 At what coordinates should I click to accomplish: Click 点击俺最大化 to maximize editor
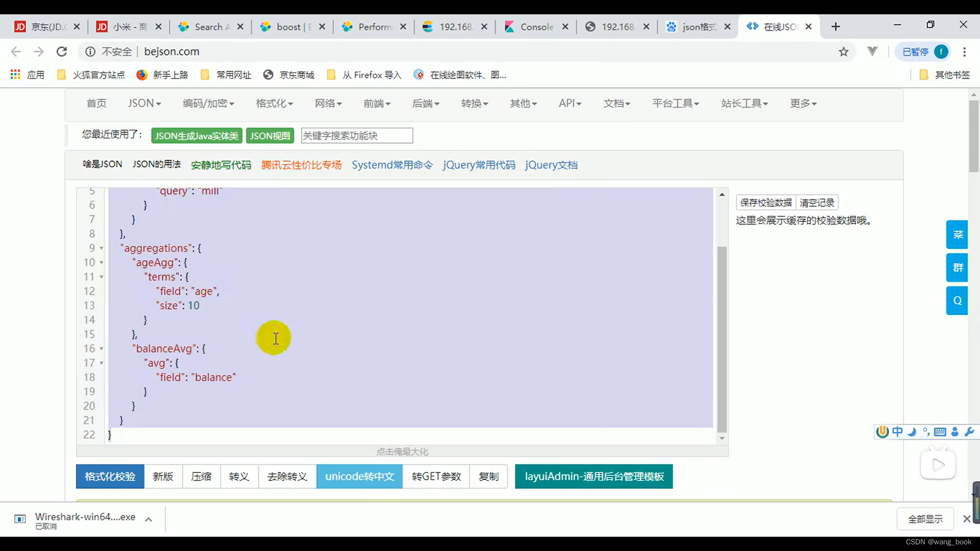click(x=402, y=452)
